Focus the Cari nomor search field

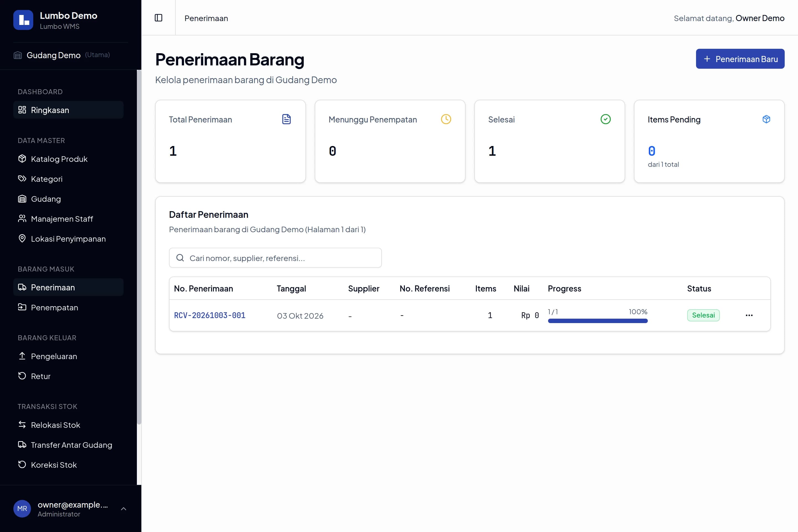click(x=275, y=258)
